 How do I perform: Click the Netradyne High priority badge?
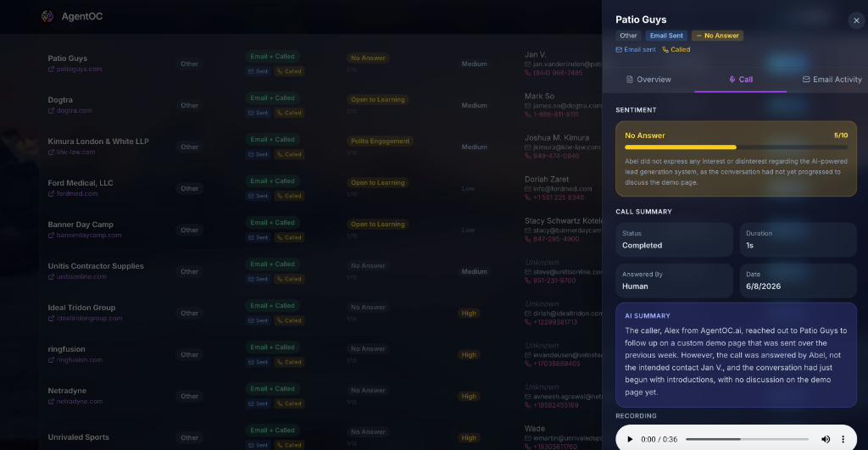pos(469,397)
